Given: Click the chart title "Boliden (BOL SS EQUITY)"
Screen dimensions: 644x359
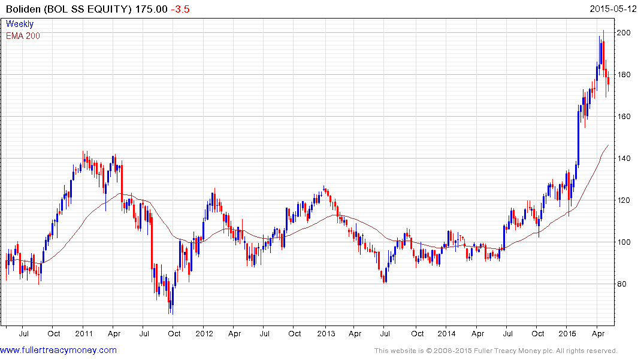Looking at the screenshot, I should coord(69,9).
